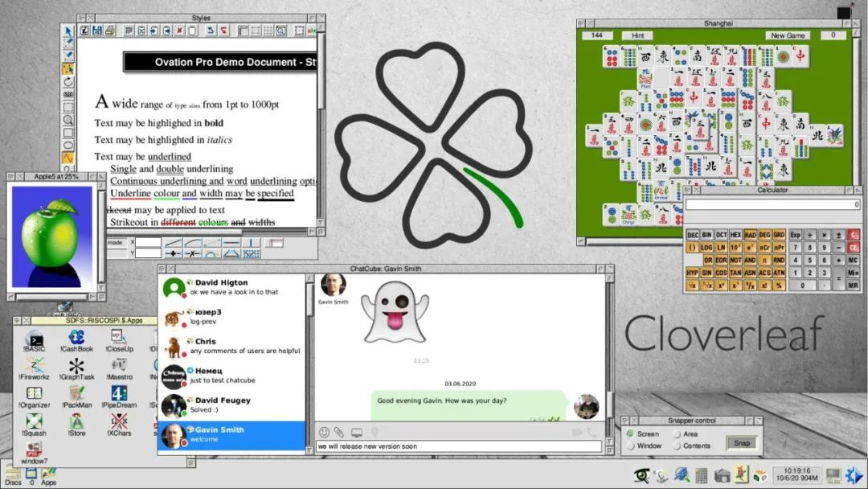Screen dimensions: 868x489
Task: Pick the ellipse shape tool in Ovation toolbox
Action: tap(68, 146)
